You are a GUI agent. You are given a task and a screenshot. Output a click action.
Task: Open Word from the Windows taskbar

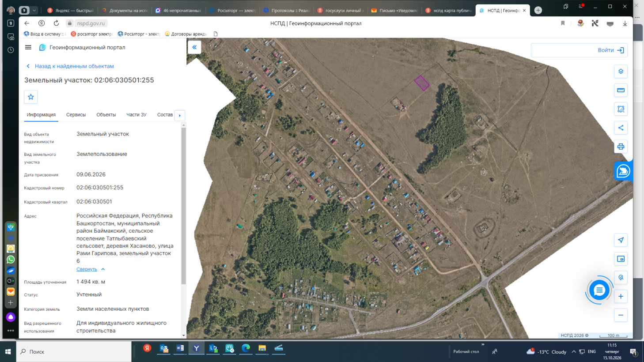click(x=180, y=348)
